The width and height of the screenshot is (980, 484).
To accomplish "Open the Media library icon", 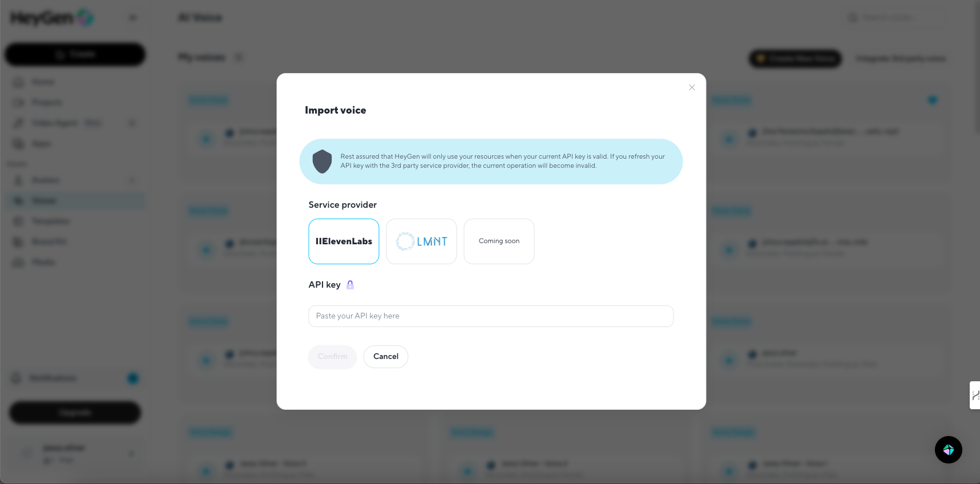I will pos(18,262).
